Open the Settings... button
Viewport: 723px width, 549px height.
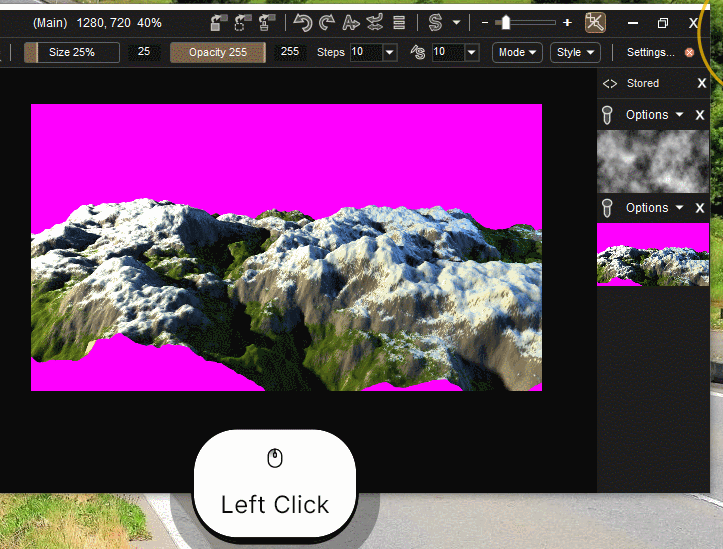pyautogui.click(x=650, y=52)
